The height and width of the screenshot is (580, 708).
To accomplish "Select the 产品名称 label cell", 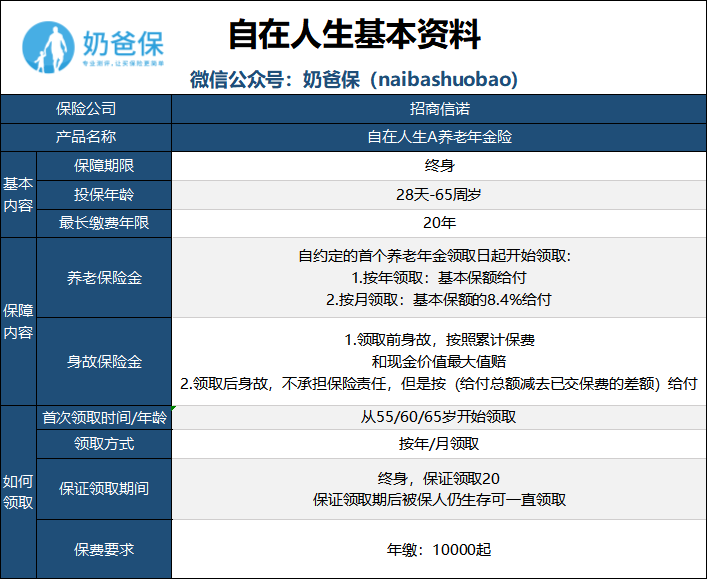I will click(x=86, y=137).
